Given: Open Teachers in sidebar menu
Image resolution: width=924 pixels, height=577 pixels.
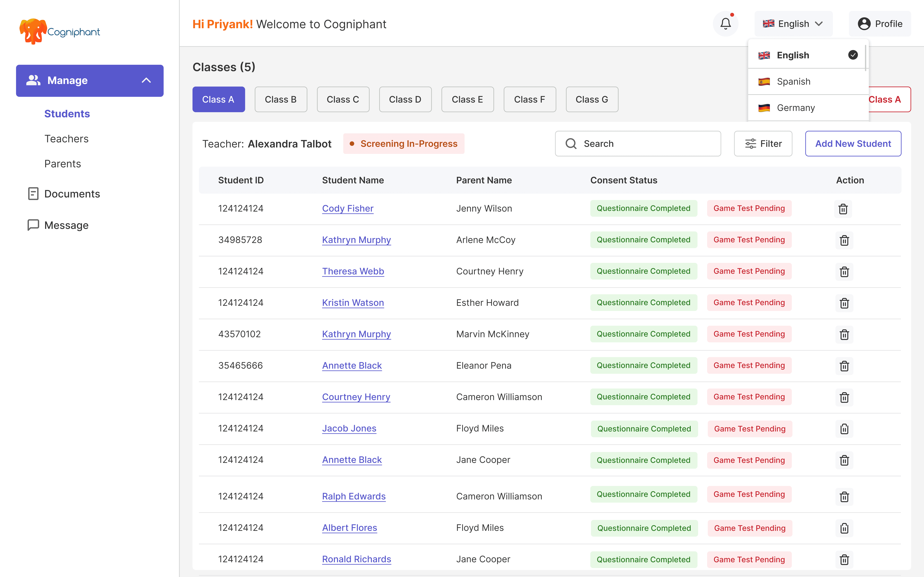Looking at the screenshot, I should pyautogui.click(x=66, y=139).
